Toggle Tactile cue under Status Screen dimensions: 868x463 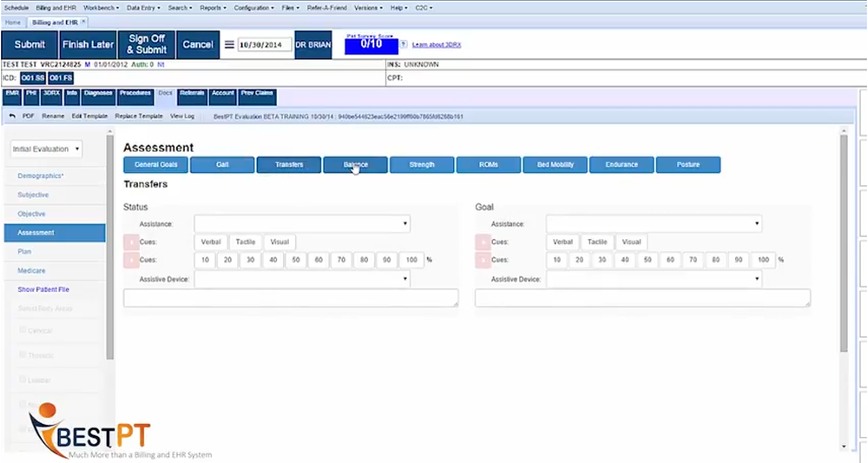(x=246, y=242)
